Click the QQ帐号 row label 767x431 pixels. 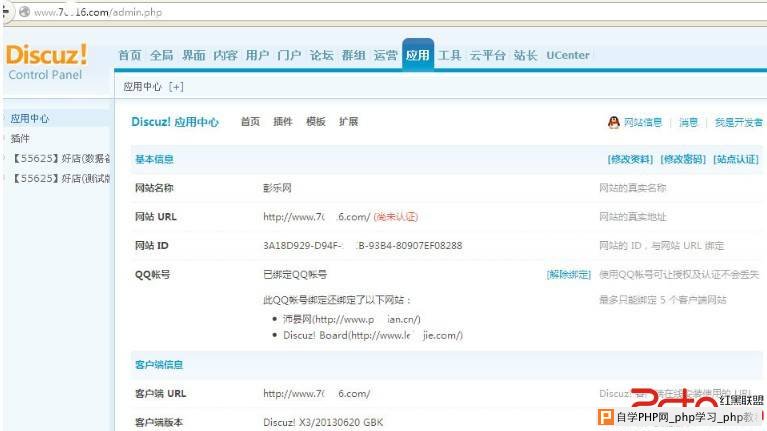(152, 274)
